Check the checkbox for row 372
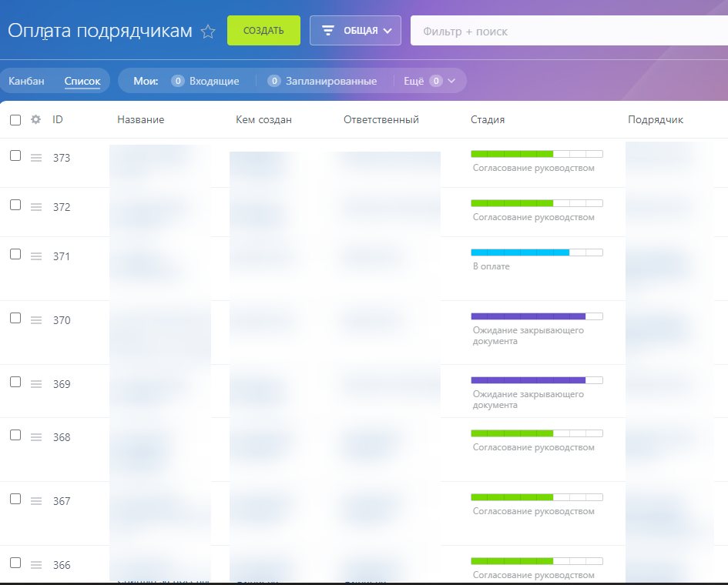 (15, 205)
